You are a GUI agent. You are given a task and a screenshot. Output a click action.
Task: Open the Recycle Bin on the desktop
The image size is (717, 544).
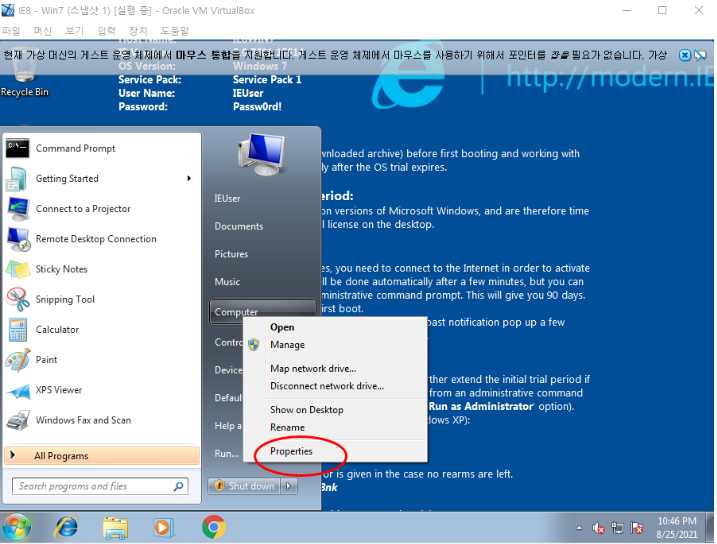(25, 73)
